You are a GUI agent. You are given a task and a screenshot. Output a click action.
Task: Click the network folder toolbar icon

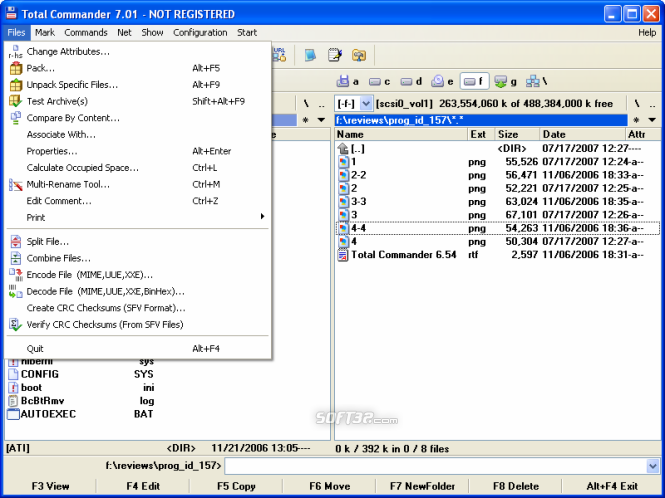[359, 55]
